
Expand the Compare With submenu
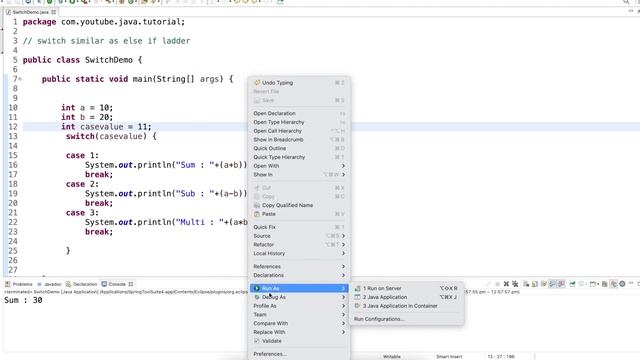click(x=299, y=323)
